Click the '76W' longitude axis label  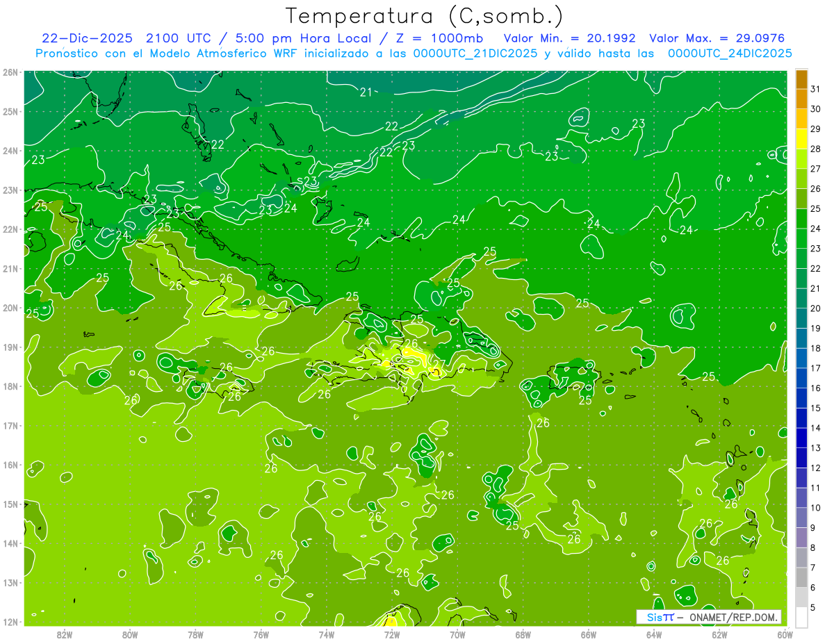pyautogui.click(x=261, y=634)
